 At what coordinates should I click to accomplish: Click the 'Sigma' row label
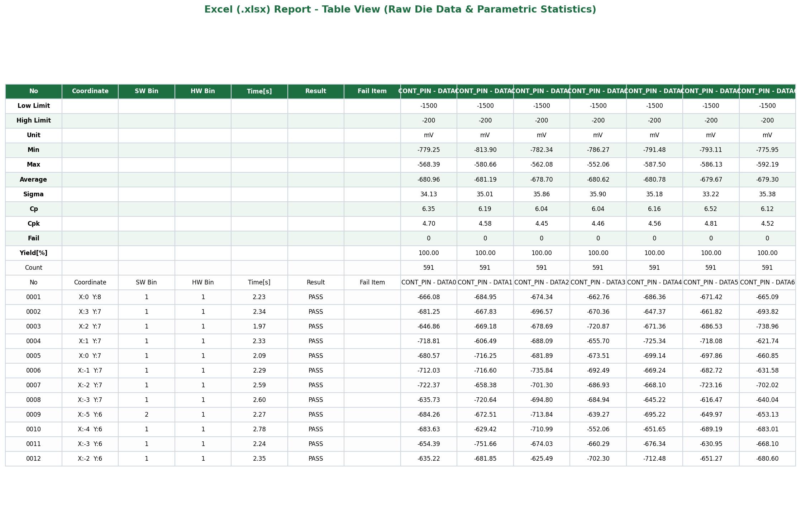click(34, 194)
